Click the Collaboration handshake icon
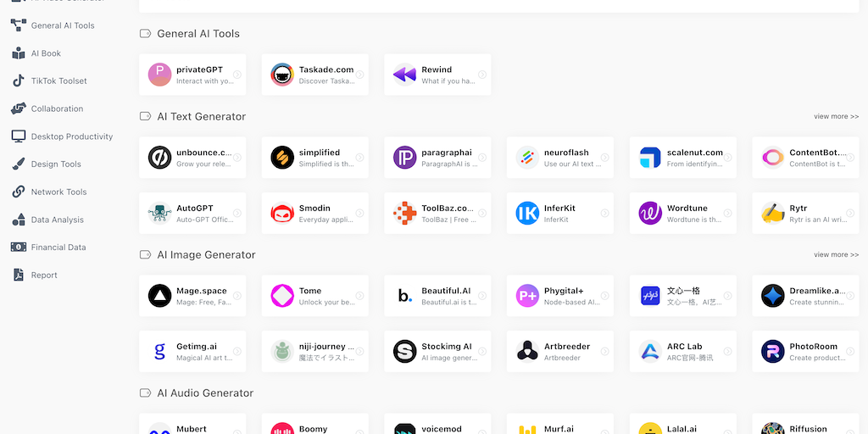 19,108
